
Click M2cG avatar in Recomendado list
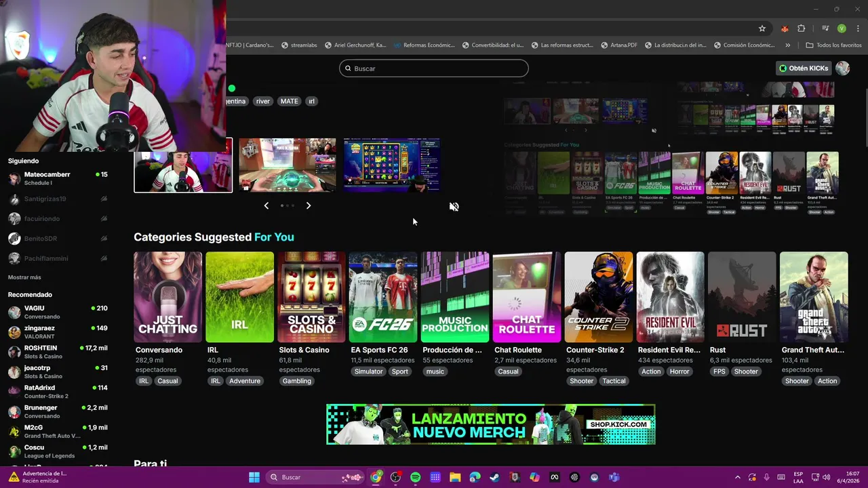click(14, 432)
